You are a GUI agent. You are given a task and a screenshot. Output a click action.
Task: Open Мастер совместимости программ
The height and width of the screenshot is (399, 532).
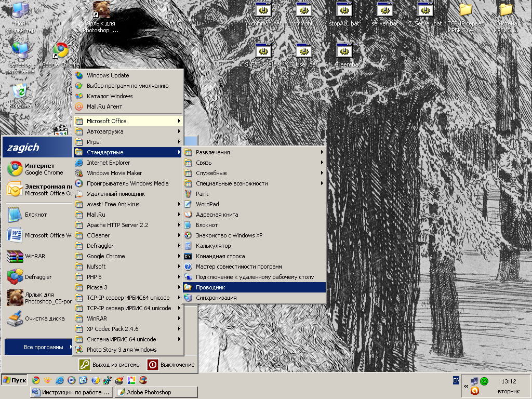pos(254,267)
